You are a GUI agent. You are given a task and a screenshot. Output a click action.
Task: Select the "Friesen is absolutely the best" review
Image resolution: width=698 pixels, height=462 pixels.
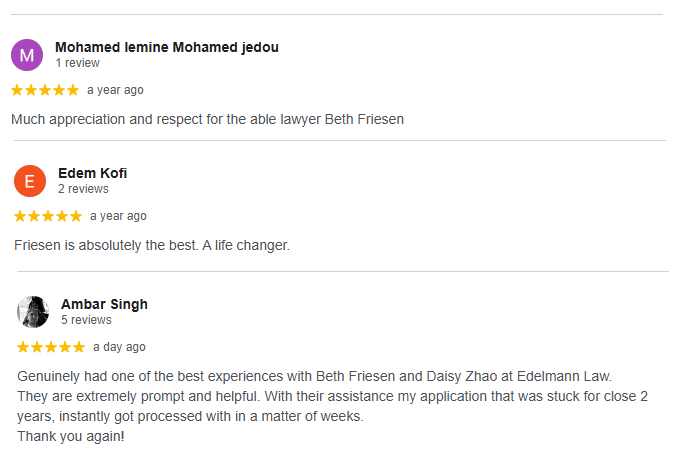152,245
